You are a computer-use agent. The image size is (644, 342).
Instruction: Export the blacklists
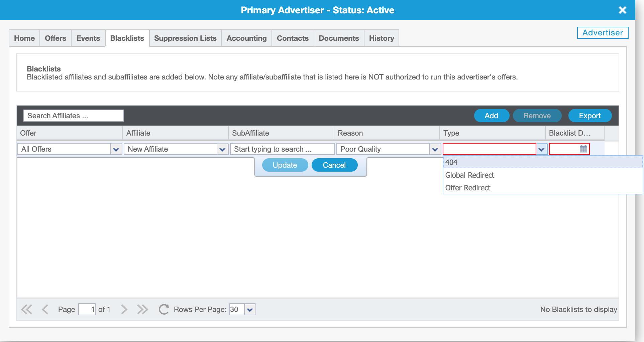(590, 116)
